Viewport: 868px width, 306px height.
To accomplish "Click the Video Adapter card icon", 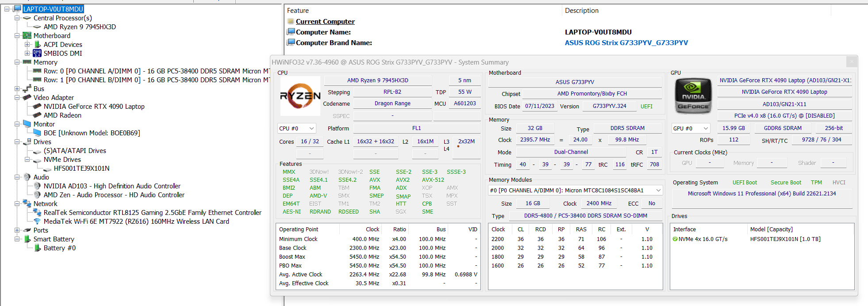I will click(27, 97).
